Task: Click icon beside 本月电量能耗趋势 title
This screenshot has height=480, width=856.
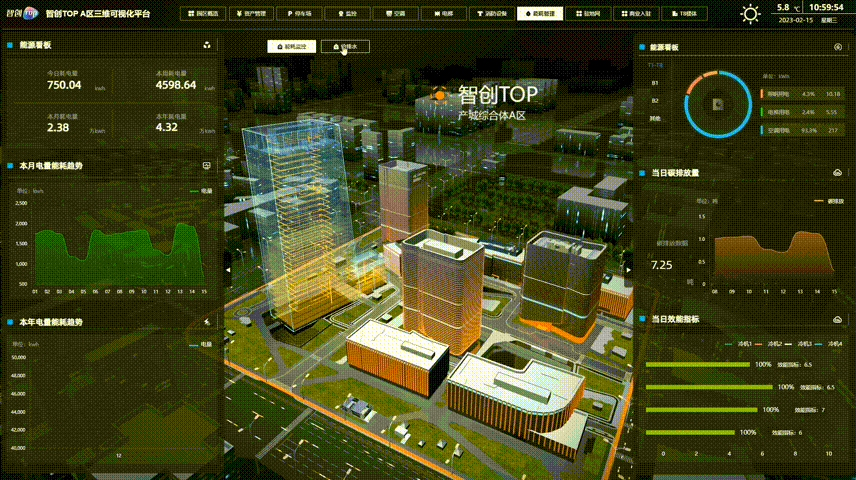Action: 206,164
